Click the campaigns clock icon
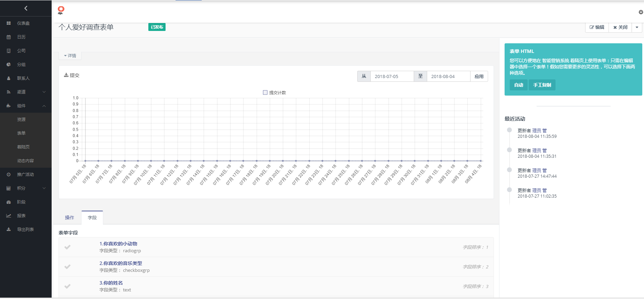The height and width of the screenshot is (299, 644). pyautogui.click(x=9, y=175)
